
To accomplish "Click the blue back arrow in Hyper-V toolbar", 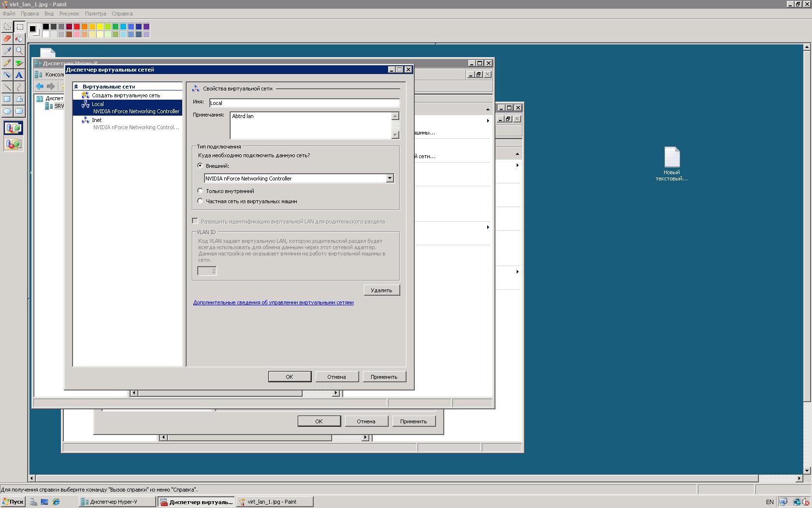I will pos(40,86).
